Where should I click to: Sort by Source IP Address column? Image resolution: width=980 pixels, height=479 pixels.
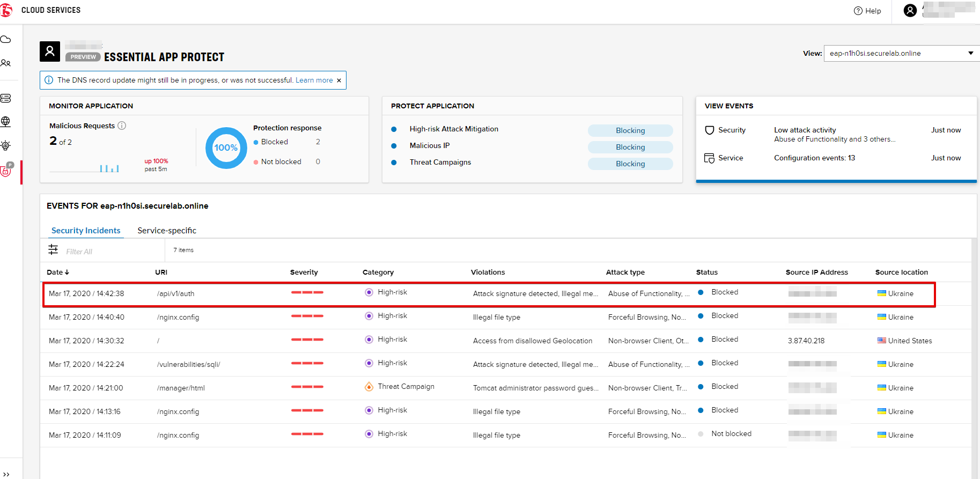point(817,272)
